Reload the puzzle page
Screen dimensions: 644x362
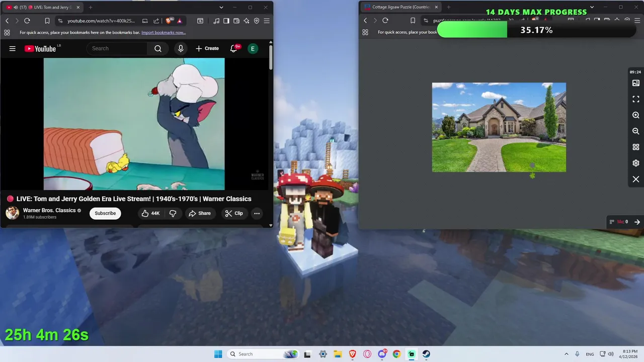385,21
